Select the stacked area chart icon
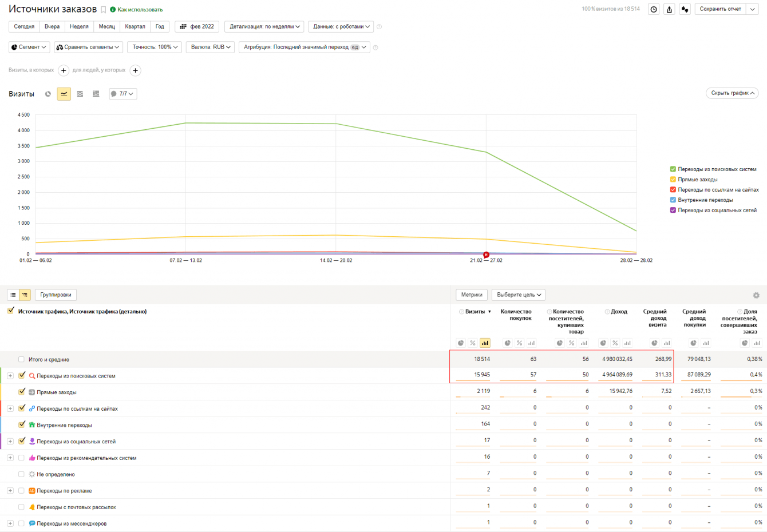The width and height of the screenshot is (767, 532). 80,94
